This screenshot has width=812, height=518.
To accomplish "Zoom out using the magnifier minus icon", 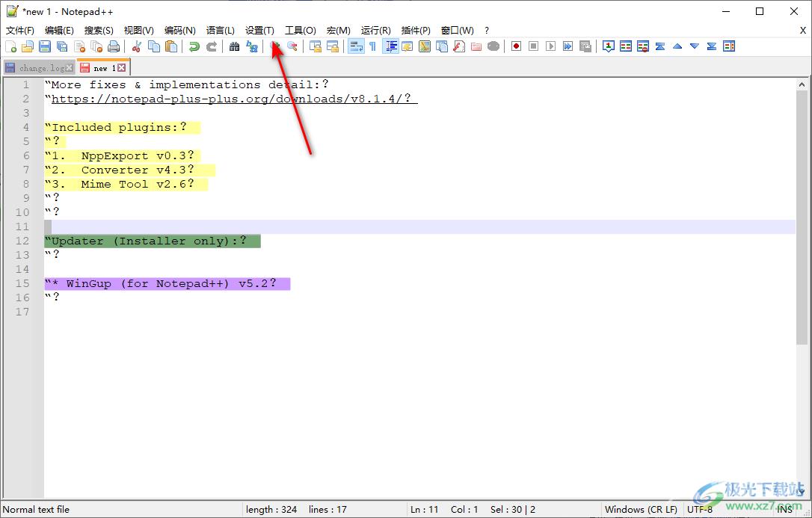I will pyautogui.click(x=292, y=46).
